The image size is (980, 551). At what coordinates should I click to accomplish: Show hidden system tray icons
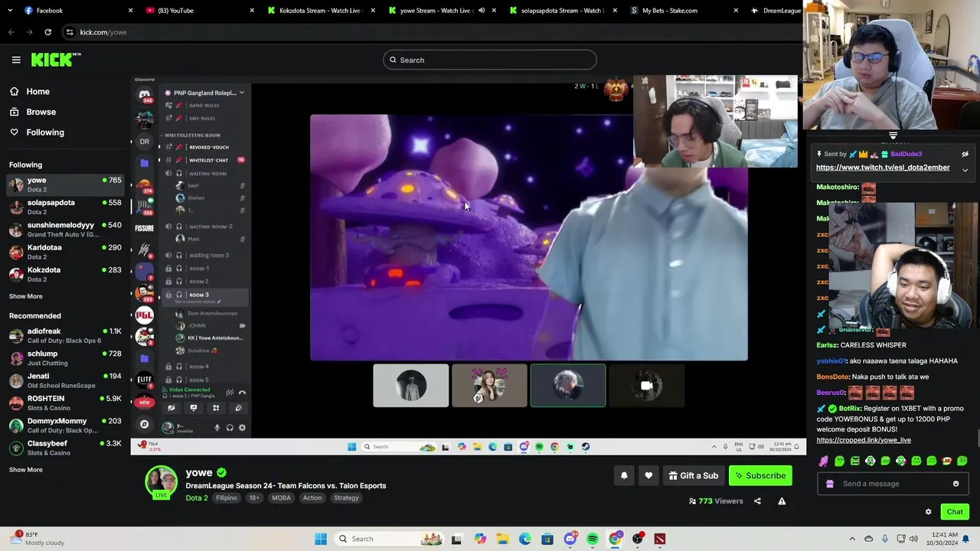coord(852,539)
